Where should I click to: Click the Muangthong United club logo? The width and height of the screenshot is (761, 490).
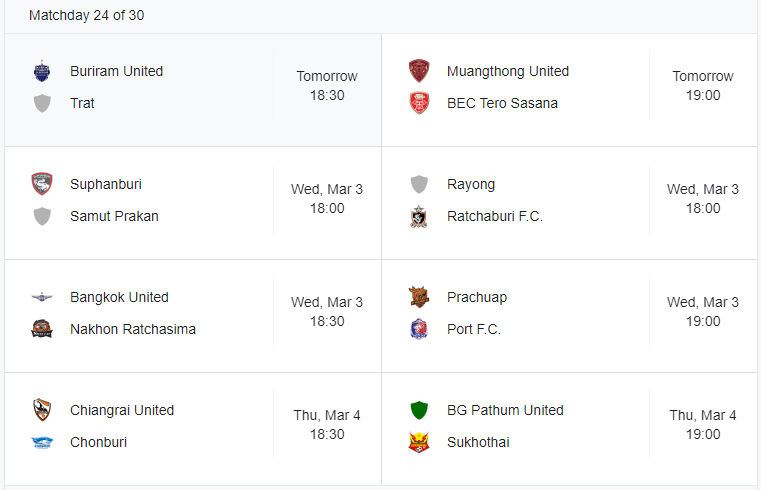point(419,71)
